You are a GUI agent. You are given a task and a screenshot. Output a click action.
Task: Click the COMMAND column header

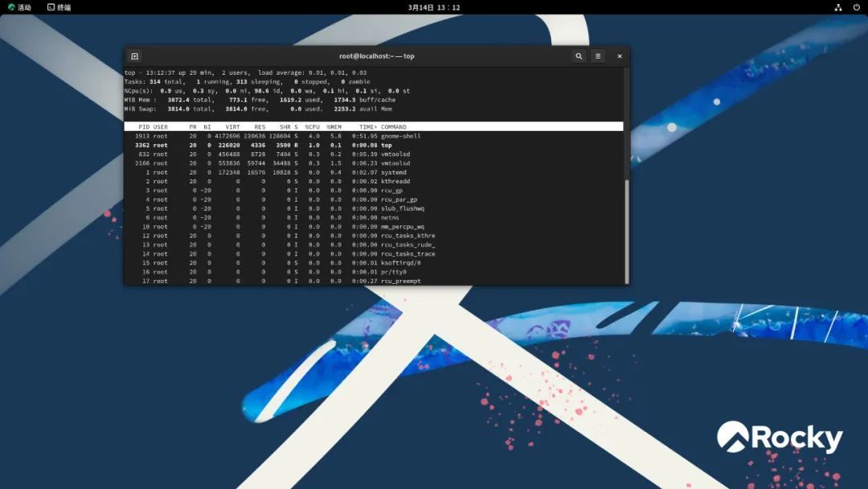[x=394, y=127]
